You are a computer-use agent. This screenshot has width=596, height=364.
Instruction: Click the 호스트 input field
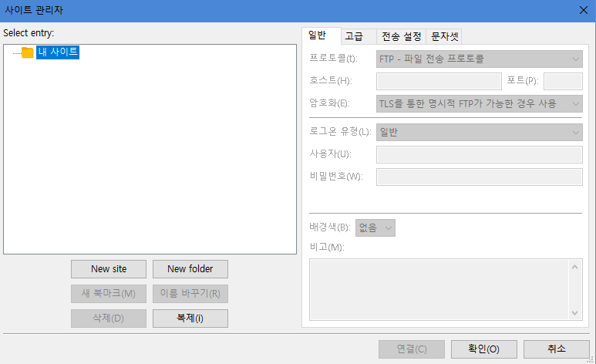click(x=439, y=81)
